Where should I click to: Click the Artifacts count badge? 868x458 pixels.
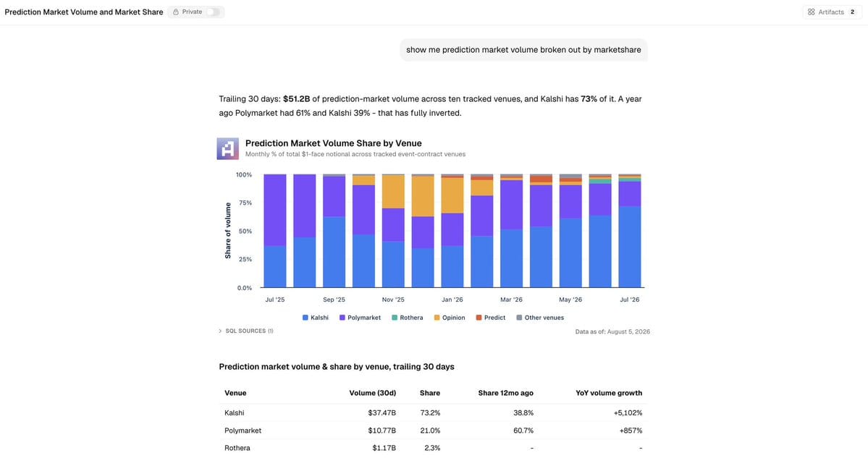pyautogui.click(x=852, y=12)
